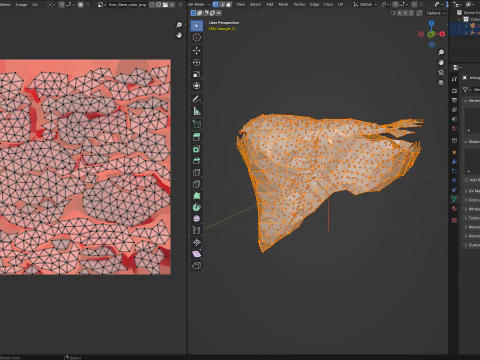
Task: Toggle camera view in the 3D viewport
Action: coord(441,72)
